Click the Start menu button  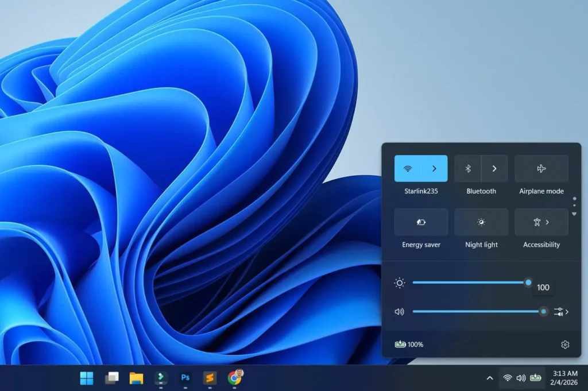[x=86, y=378]
